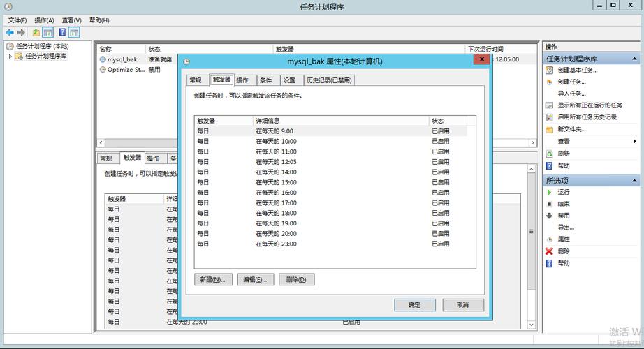644x349 pixels.
Task: Select the 在每天的 9:00 trigger row
Action: tap(331, 131)
